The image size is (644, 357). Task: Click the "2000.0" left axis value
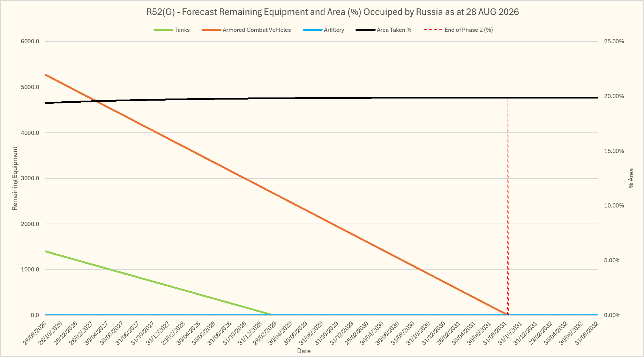(30, 224)
